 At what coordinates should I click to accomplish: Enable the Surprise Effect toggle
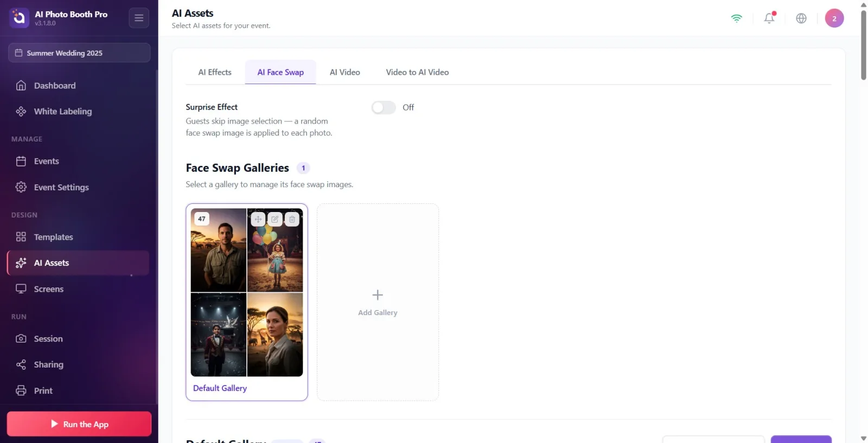[384, 107]
